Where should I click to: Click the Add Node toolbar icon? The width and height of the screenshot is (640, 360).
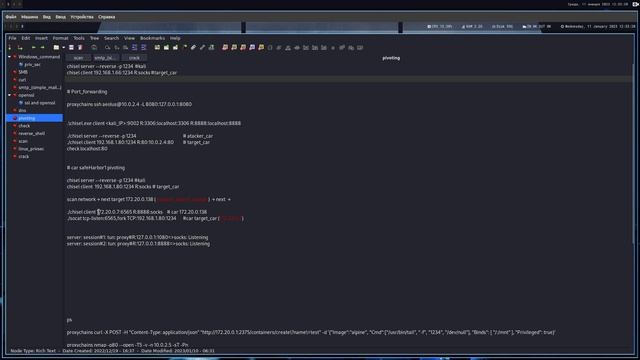[x=9, y=47]
